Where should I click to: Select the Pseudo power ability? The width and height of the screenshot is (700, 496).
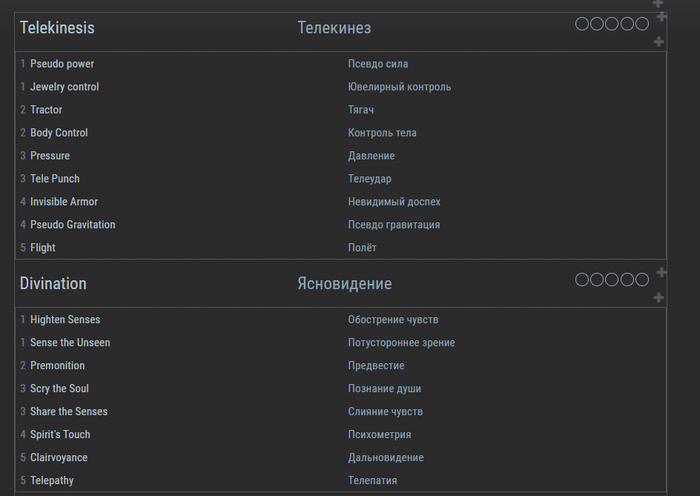pos(62,64)
